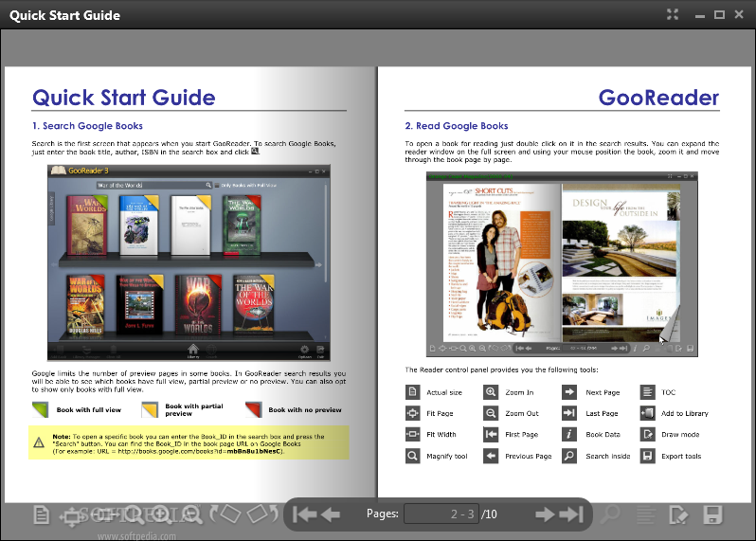Click the Actual size icon in the page legend
Image resolution: width=756 pixels, height=541 pixels.
(413, 392)
